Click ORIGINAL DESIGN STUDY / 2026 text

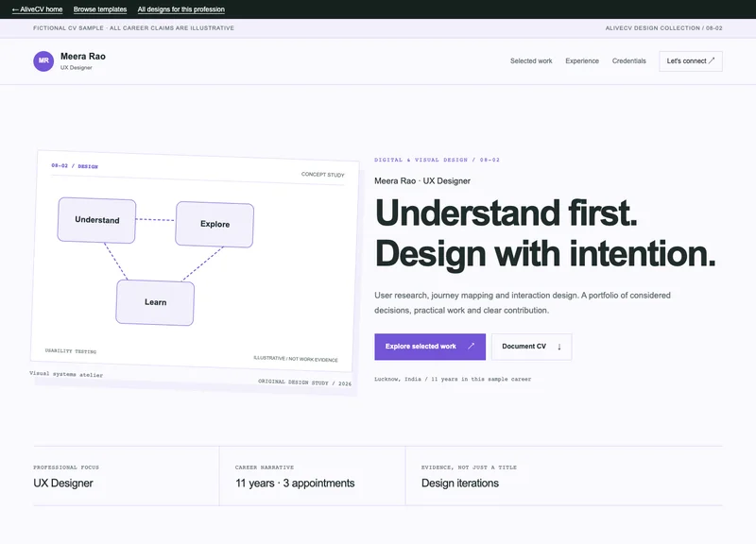click(304, 382)
